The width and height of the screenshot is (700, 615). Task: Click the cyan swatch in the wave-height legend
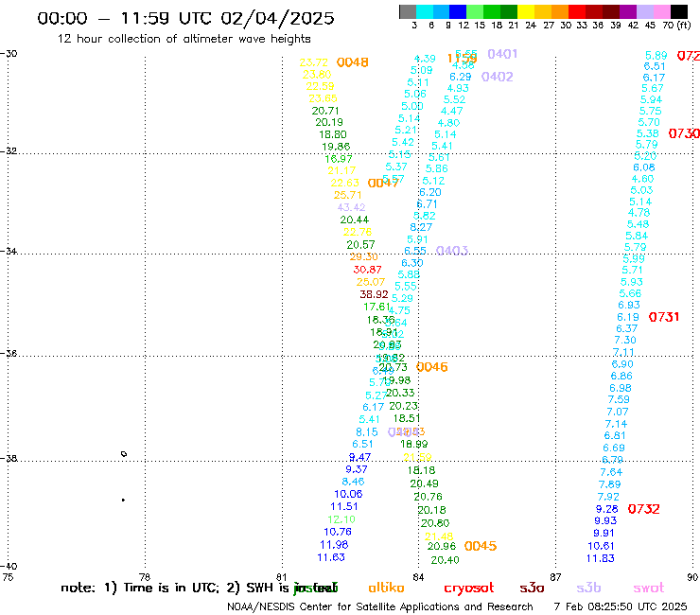click(x=424, y=11)
